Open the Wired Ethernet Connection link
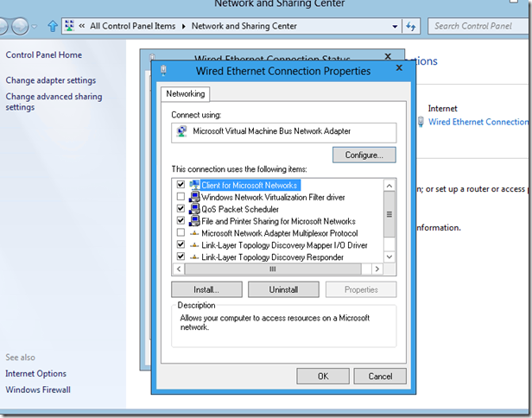 pos(478,122)
